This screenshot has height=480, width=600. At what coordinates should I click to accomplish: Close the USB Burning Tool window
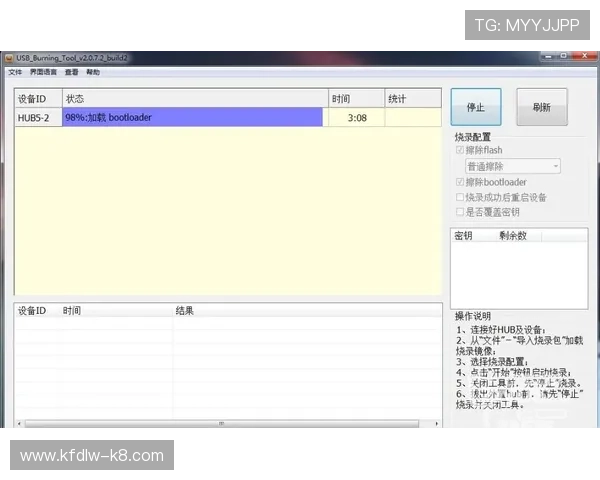585,56
